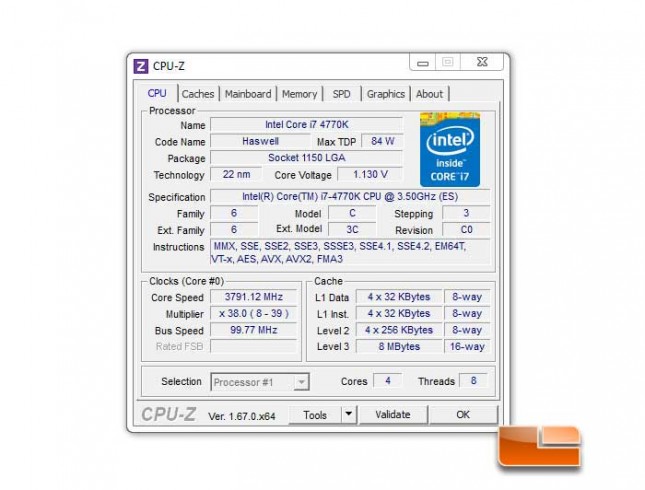Click the Intel Core i7 logo badge

coord(450,149)
